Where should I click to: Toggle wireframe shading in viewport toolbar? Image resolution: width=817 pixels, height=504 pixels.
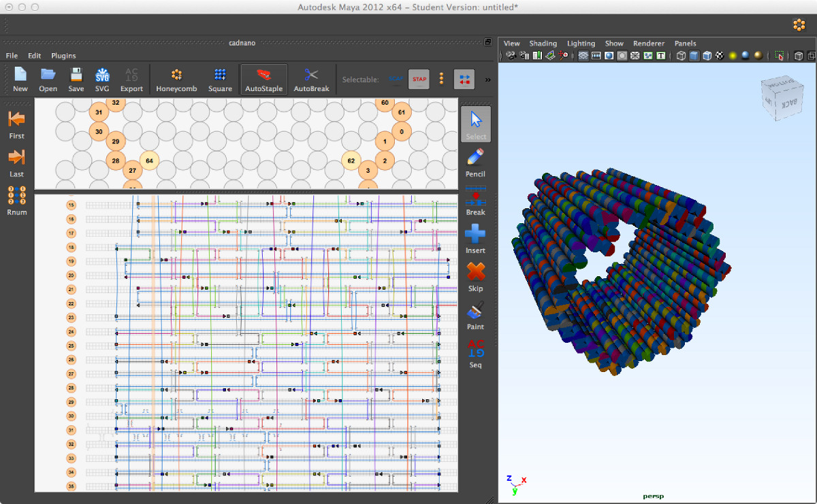click(x=681, y=56)
